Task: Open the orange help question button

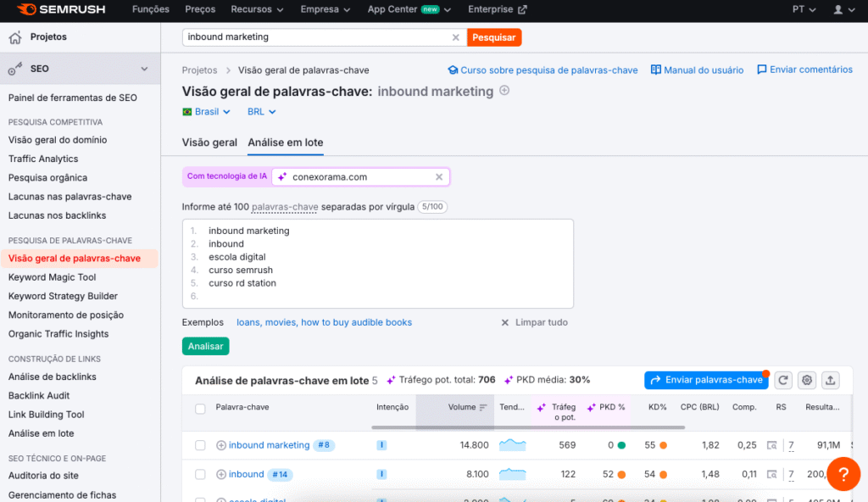Action: 843,474
